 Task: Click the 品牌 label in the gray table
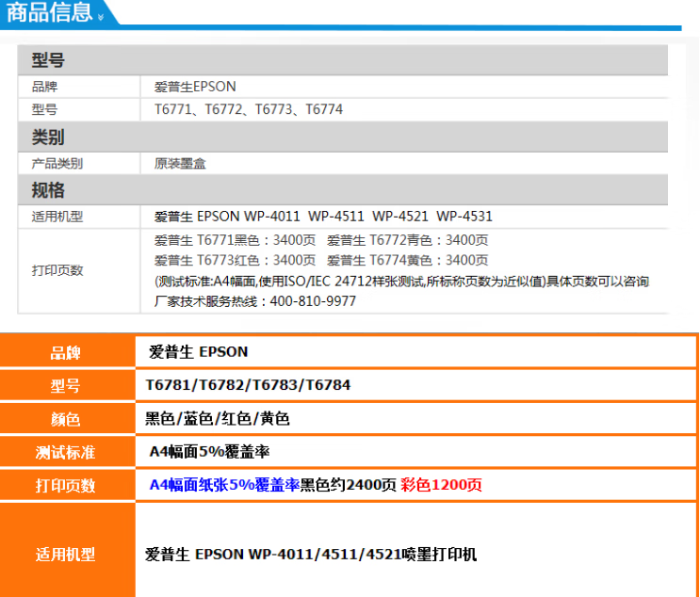[44, 87]
